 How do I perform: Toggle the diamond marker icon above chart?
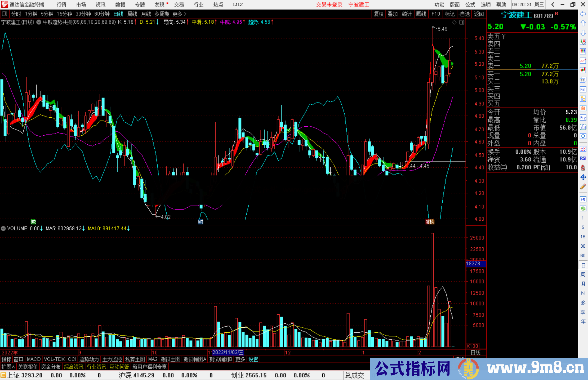click(454, 22)
